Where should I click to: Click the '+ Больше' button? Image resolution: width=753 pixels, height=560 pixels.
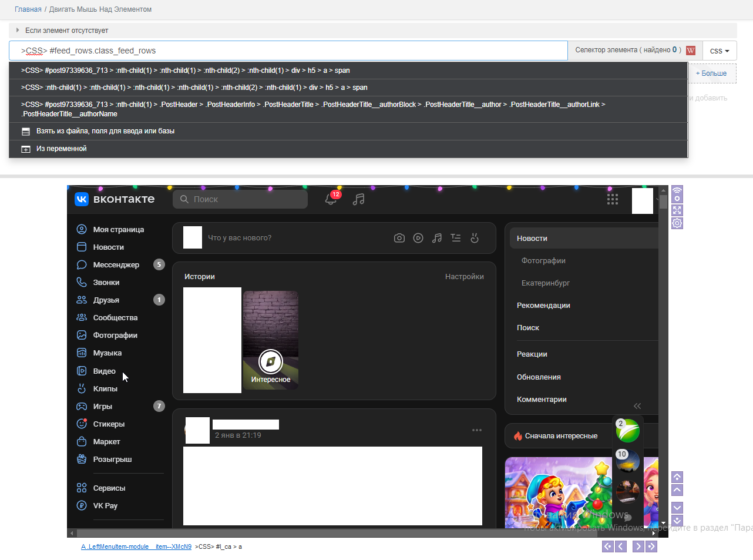click(711, 73)
